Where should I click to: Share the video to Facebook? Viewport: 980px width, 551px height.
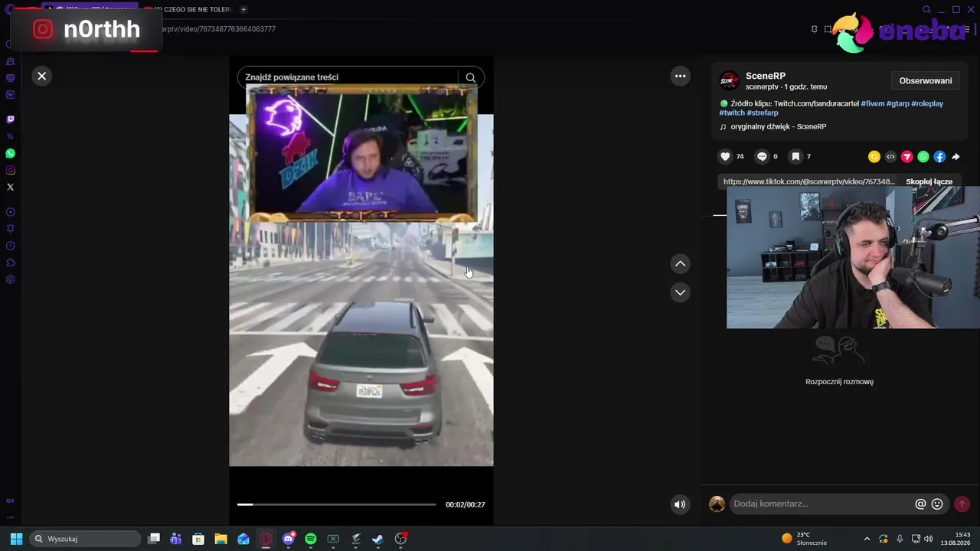(939, 157)
